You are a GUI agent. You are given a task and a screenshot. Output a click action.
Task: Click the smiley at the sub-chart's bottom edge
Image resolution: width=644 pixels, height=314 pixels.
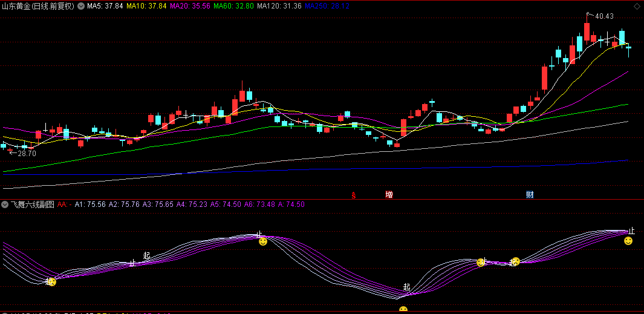(403, 310)
